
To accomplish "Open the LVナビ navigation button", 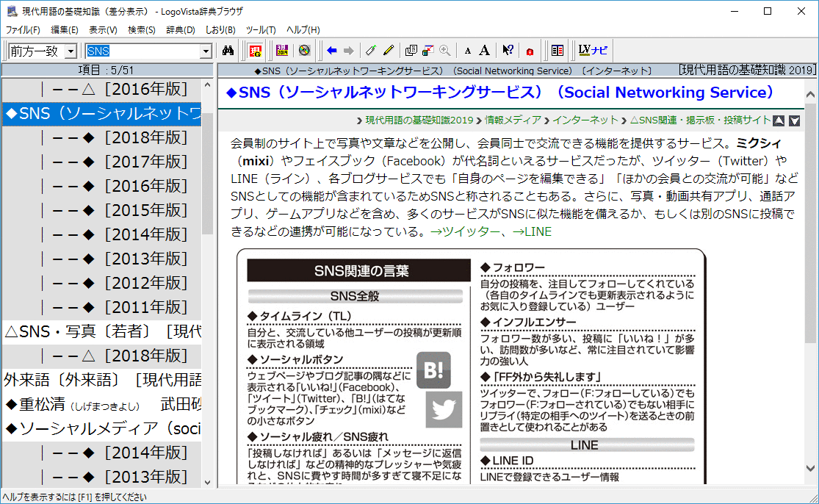I will (x=593, y=51).
